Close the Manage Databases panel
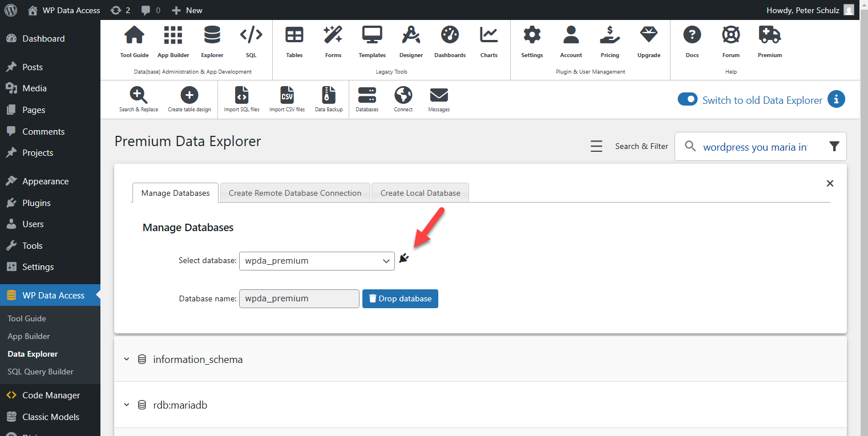This screenshot has width=868, height=436. tap(830, 183)
